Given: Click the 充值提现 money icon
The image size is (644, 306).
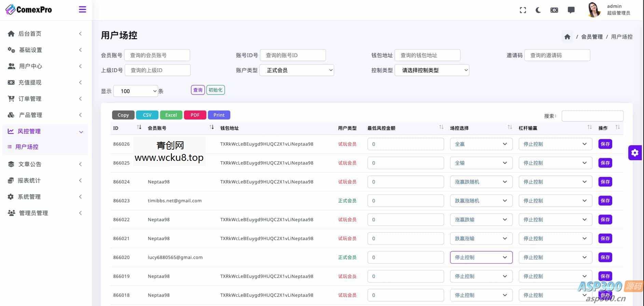Looking at the screenshot, I should [11, 82].
